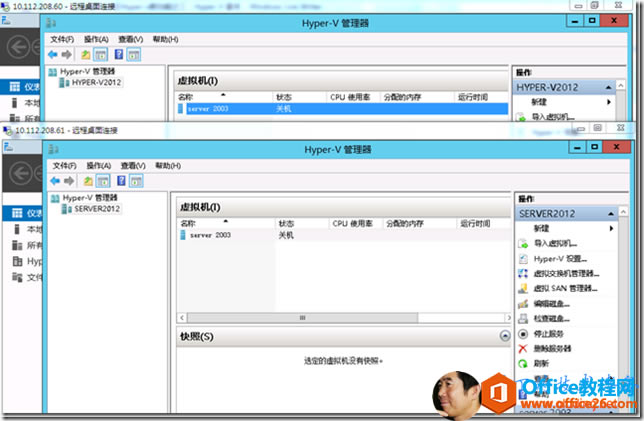The image size is (644, 421).
Task: Click up-folder icon in upper Hyper-V Manager toolbar
Action: 85,54
